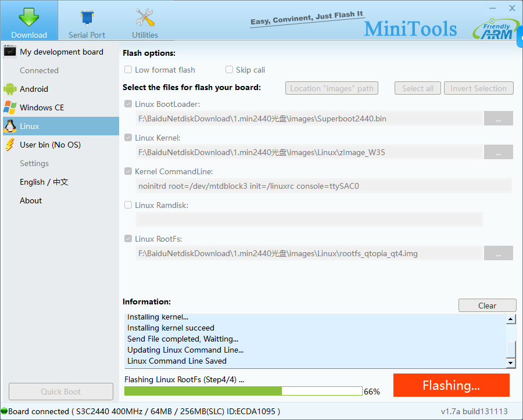523x420 pixels.
Task: Click the User bin lightning icon
Action: click(x=10, y=145)
